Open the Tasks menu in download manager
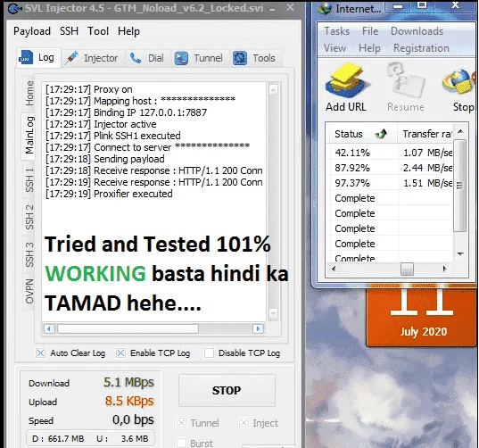Image resolution: width=479 pixels, height=448 pixels. pyautogui.click(x=336, y=31)
